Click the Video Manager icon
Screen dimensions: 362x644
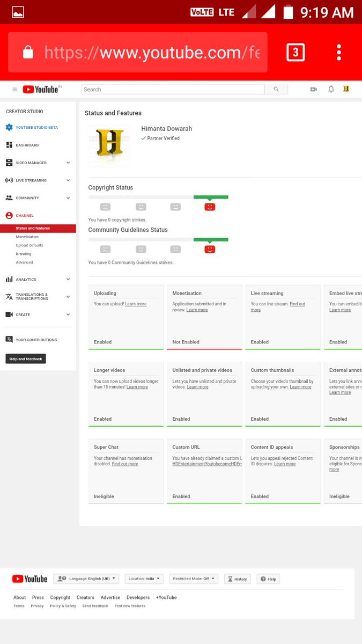(x=9, y=163)
